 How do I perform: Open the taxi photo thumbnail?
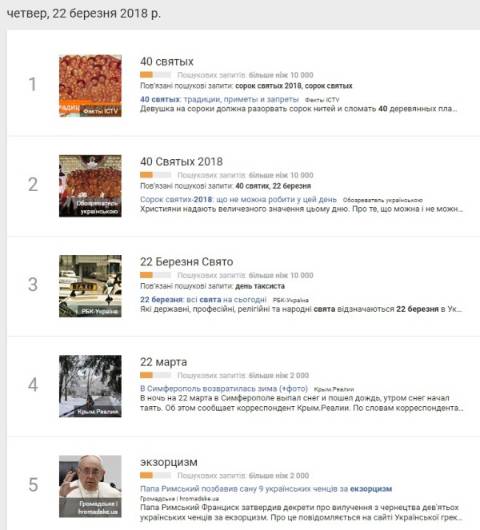(90, 286)
